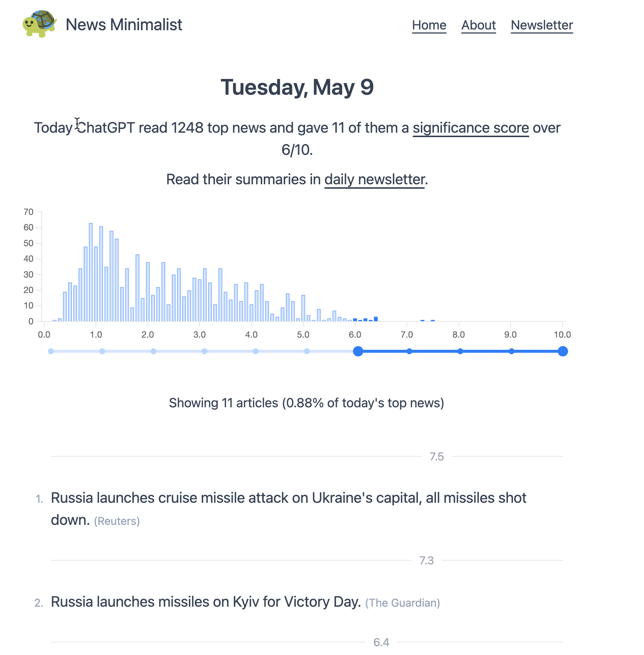Image resolution: width=644 pixels, height=655 pixels.
Task: Set slider to the 7.0 tick dot
Action: coord(409,351)
